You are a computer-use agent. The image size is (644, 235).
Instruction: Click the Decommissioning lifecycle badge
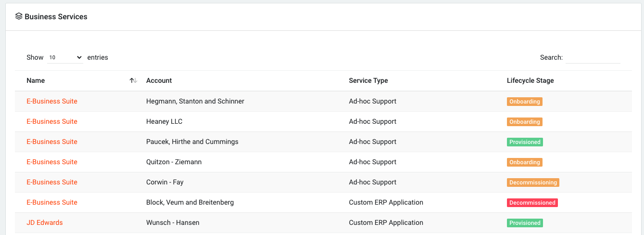pyautogui.click(x=533, y=183)
